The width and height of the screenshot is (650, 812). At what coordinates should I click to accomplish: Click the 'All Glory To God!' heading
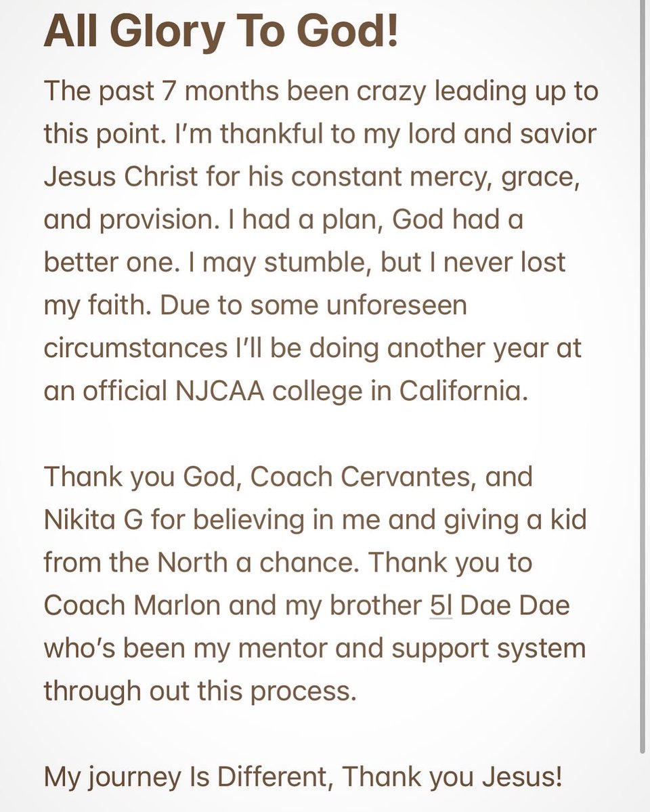(221, 32)
